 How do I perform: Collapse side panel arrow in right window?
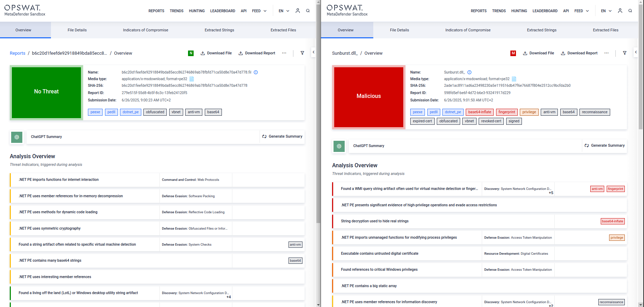tap(636, 52)
